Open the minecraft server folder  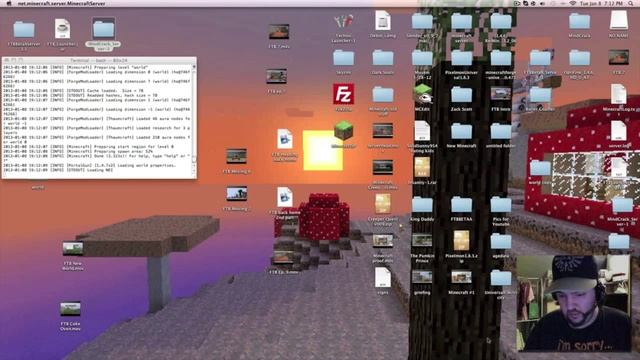(462, 21)
